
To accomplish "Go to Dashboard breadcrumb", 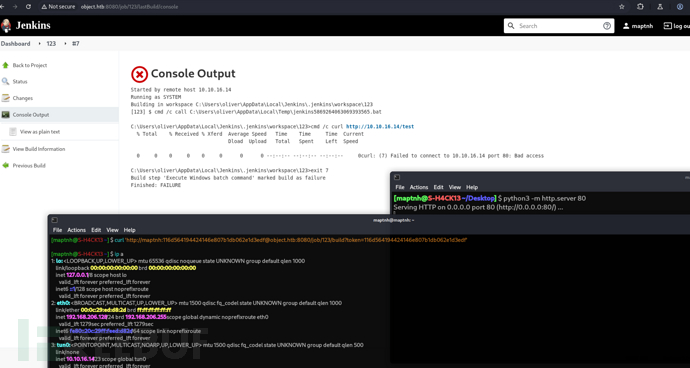I will click(x=15, y=44).
